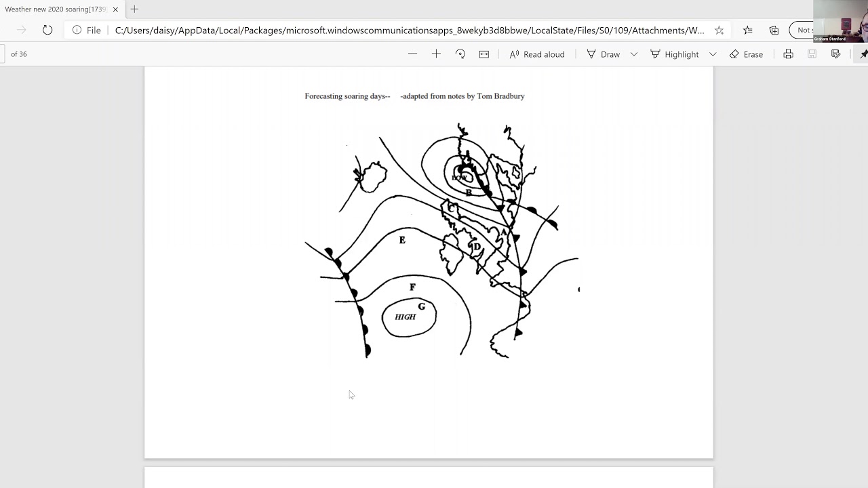Zoom in the PDF with plus icon
Screen dimensions: 868x488
pos(436,54)
